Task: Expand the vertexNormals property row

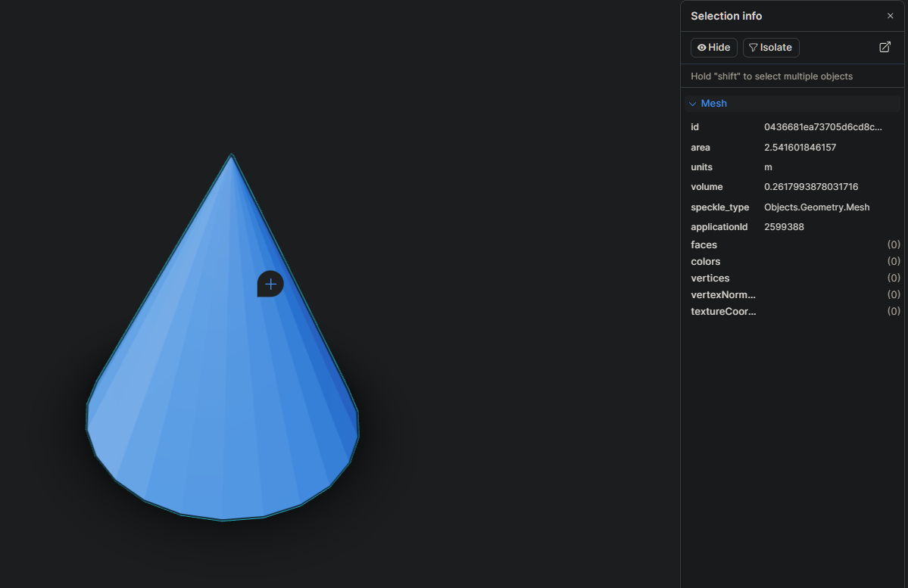Action: pos(722,294)
